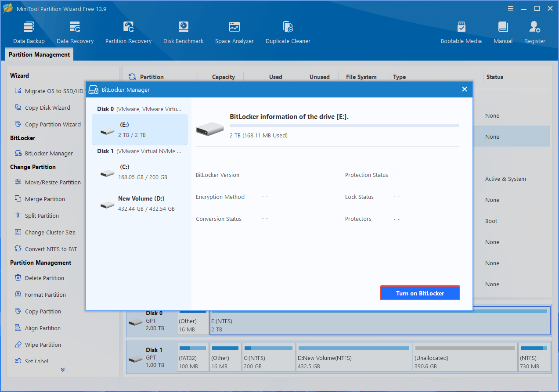Sort by Status column header
The image size is (559, 392).
pyautogui.click(x=494, y=77)
